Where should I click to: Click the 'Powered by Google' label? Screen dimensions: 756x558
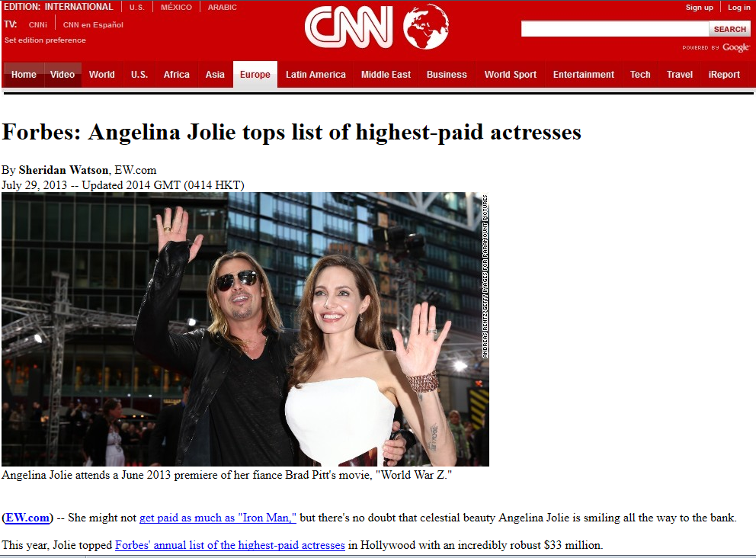tap(716, 47)
